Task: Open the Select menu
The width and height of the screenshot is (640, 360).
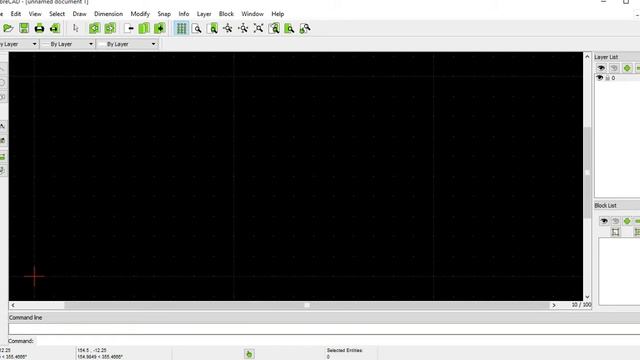Action: [57, 14]
